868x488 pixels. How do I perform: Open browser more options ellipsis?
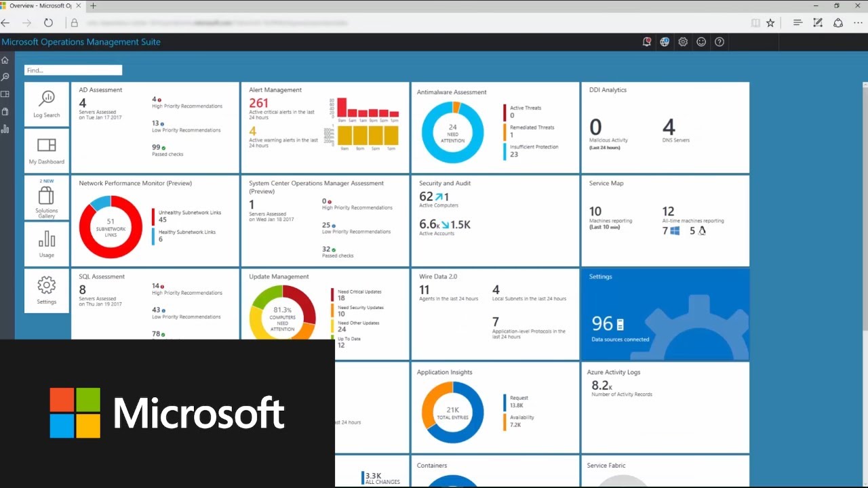[858, 22]
